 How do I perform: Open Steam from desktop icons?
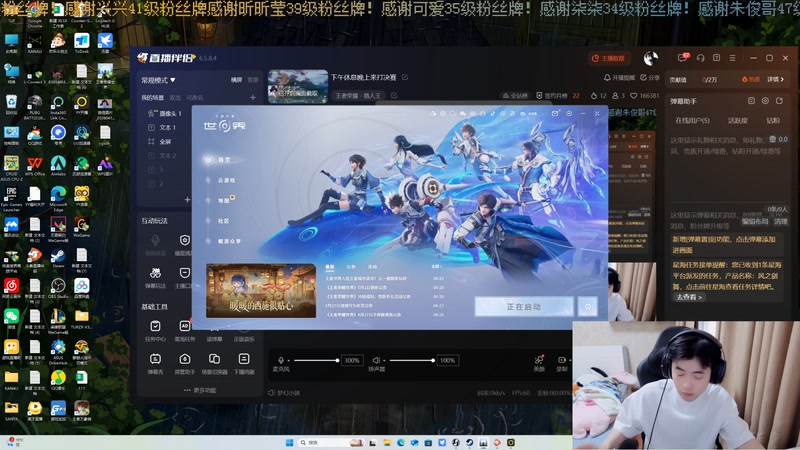(x=58, y=259)
